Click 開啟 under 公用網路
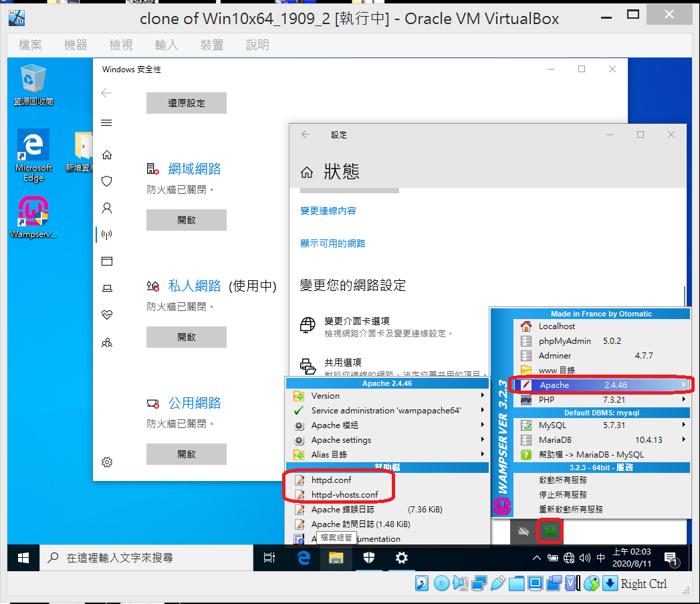Screen dimensions: 700x604 [x=186, y=454]
